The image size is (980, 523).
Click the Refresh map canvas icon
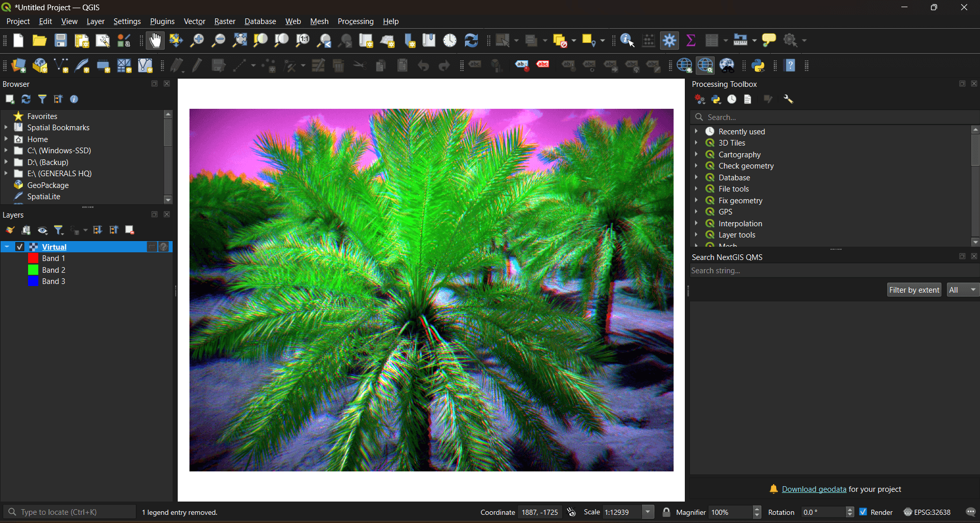pyautogui.click(x=471, y=40)
